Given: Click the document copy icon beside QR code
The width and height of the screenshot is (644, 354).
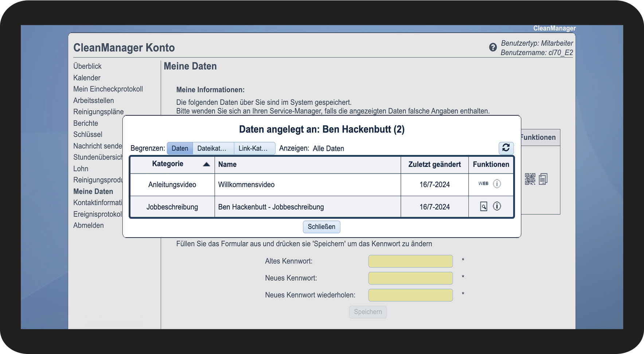Looking at the screenshot, I should pyautogui.click(x=543, y=179).
